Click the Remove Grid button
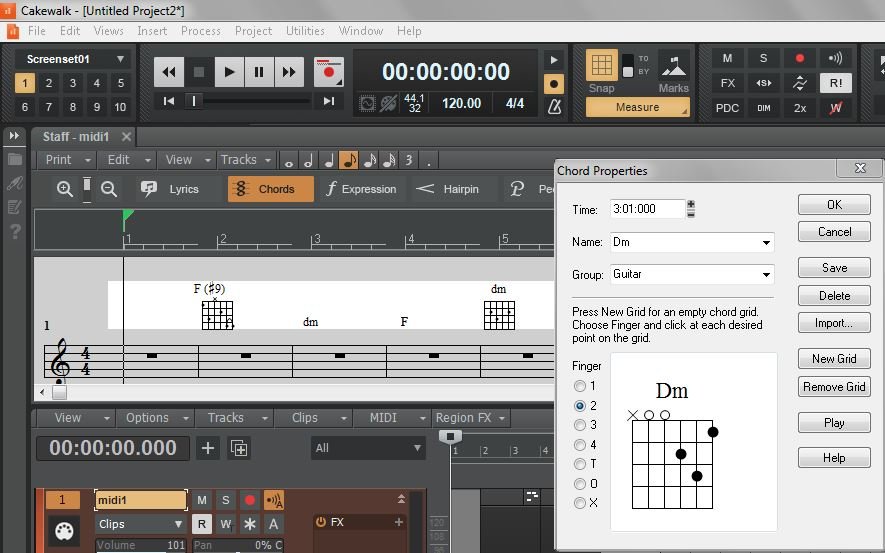The width and height of the screenshot is (885, 553). (x=834, y=387)
